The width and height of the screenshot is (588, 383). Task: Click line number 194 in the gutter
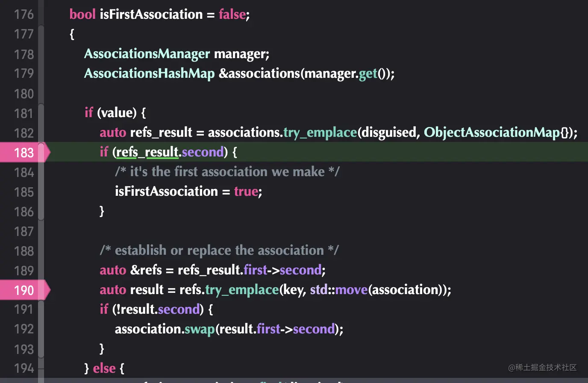24,368
